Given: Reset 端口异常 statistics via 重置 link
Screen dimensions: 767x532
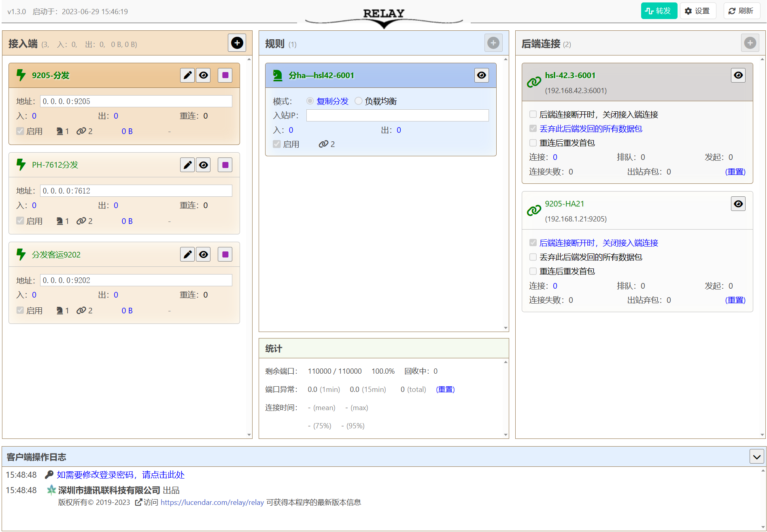Looking at the screenshot, I should pyautogui.click(x=445, y=389).
